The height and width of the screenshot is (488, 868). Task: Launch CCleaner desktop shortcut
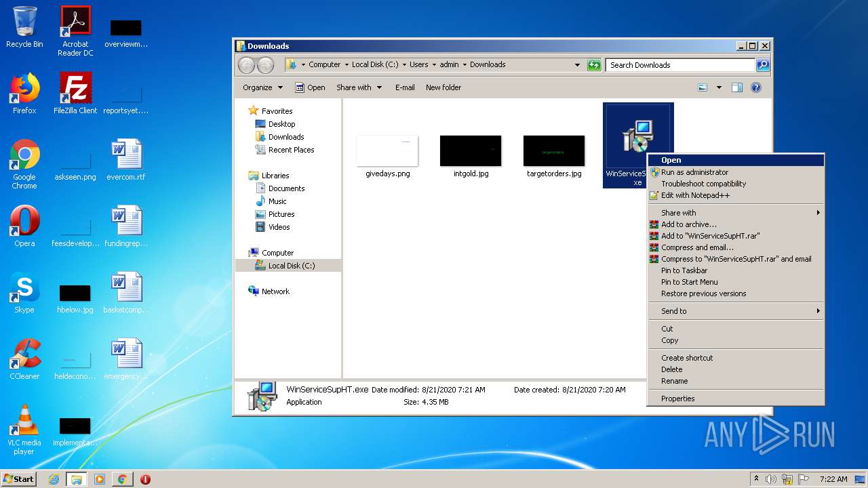coord(24,359)
